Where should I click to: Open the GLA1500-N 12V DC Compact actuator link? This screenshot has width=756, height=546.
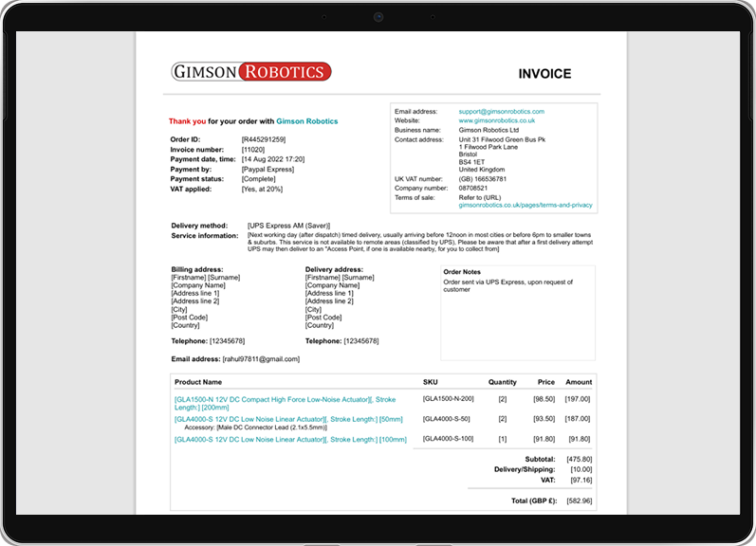click(x=285, y=404)
